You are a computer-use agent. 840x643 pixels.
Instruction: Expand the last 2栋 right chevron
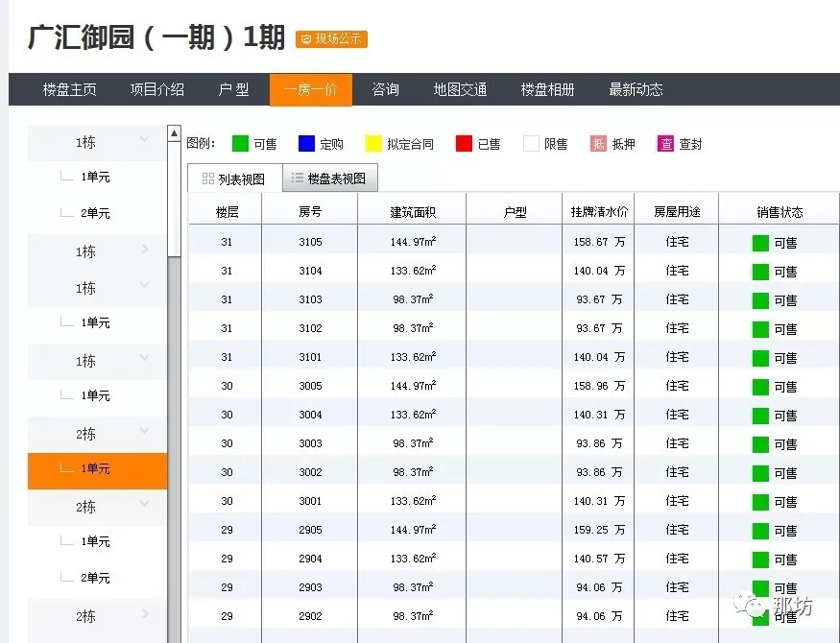pyautogui.click(x=145, y=613)
